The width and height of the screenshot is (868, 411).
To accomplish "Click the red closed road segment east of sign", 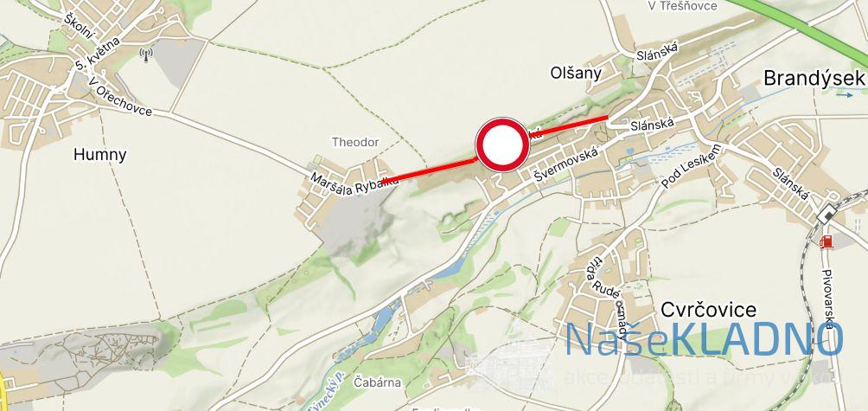I will coord(569,126).
